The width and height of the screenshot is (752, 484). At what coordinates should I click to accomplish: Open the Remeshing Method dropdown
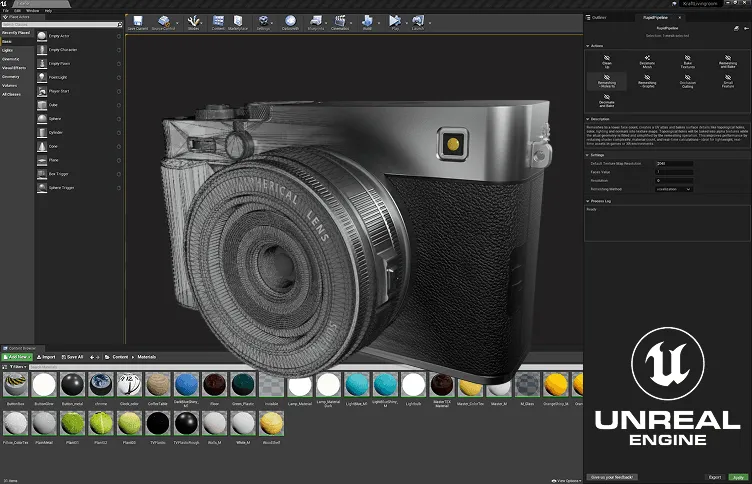pos(674,188)
